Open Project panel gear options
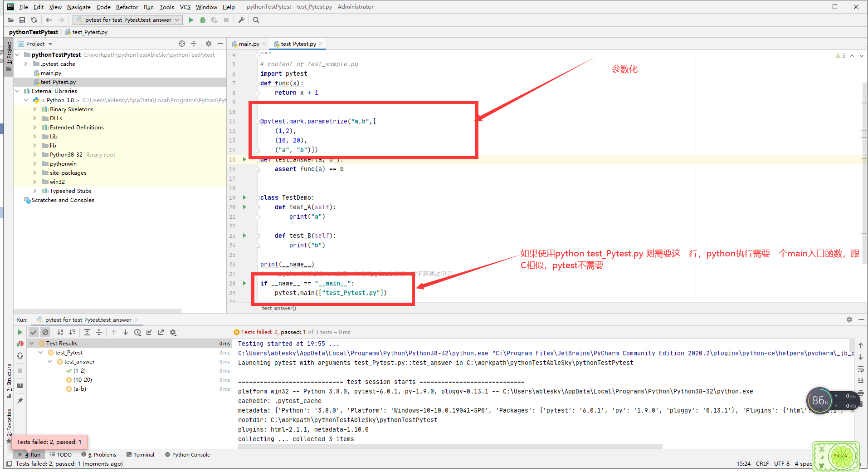The width and height of the screenshot is (868, 472). (x=209, y=44)
